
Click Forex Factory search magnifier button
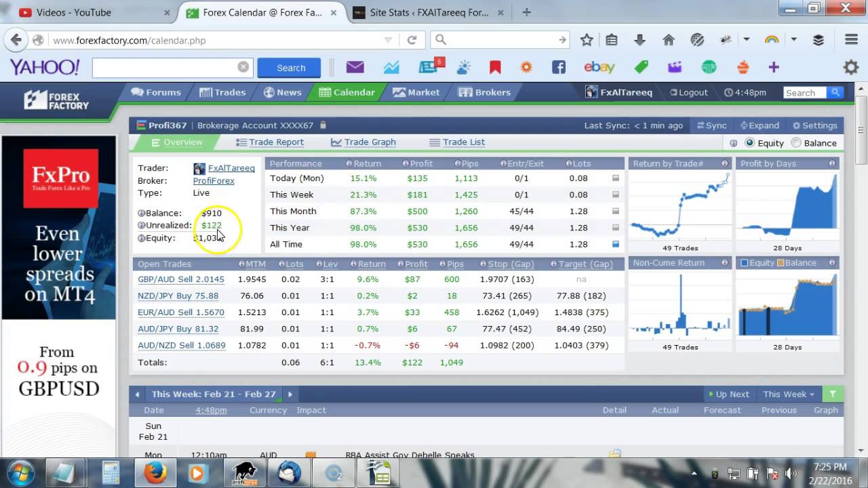[x=835, y=92]
